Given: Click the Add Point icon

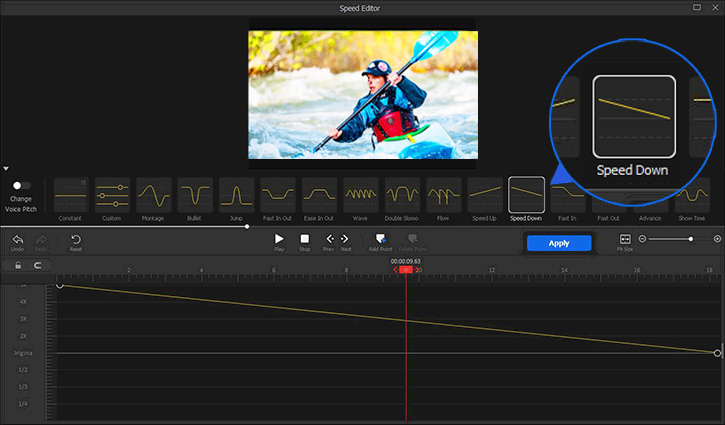Looking at the screenshot, I should 379,239.
